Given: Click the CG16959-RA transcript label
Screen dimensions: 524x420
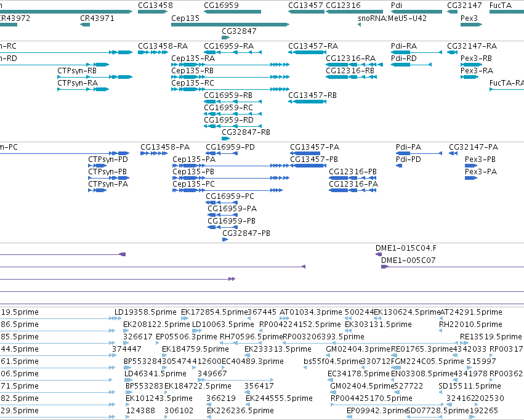Looking at the screenshot, I should (228, 46).
